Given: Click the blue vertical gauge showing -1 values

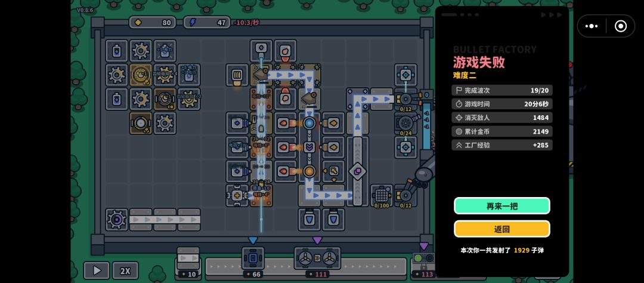Looking at the screenshot, I should click(427, 125).
